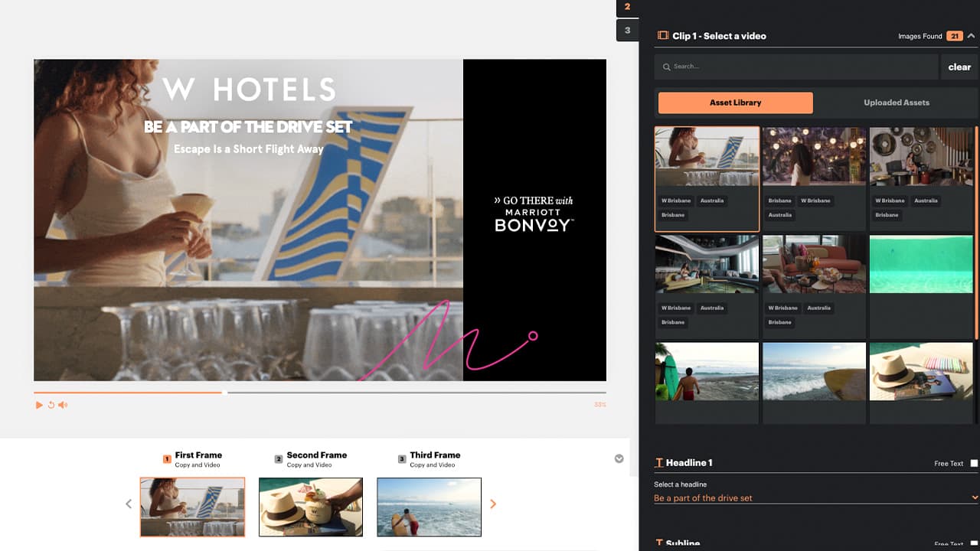Screen dimensions: 980x551
Task: Switch to side tab 3
Action: tap(627, 30)
